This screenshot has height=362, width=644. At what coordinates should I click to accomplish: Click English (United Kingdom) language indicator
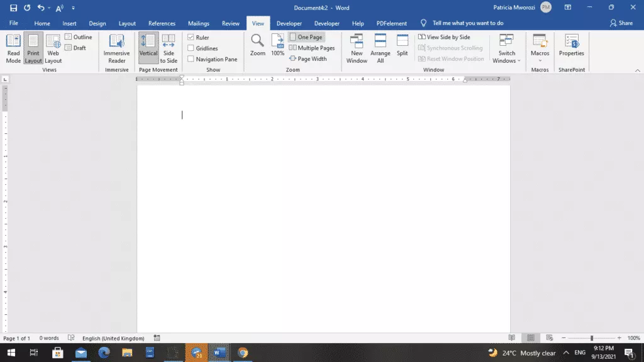[113, 338]
